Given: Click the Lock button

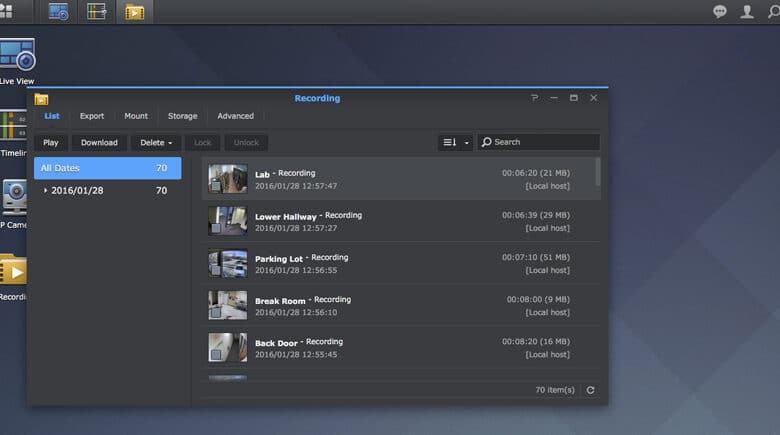Looking at the screenshot, I should [202, 142].
